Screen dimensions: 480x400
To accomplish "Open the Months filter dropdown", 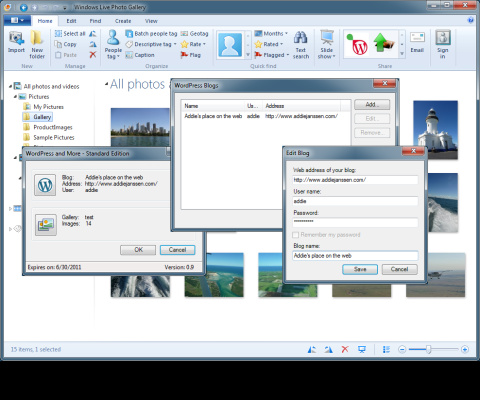I will tap(271, 34).
